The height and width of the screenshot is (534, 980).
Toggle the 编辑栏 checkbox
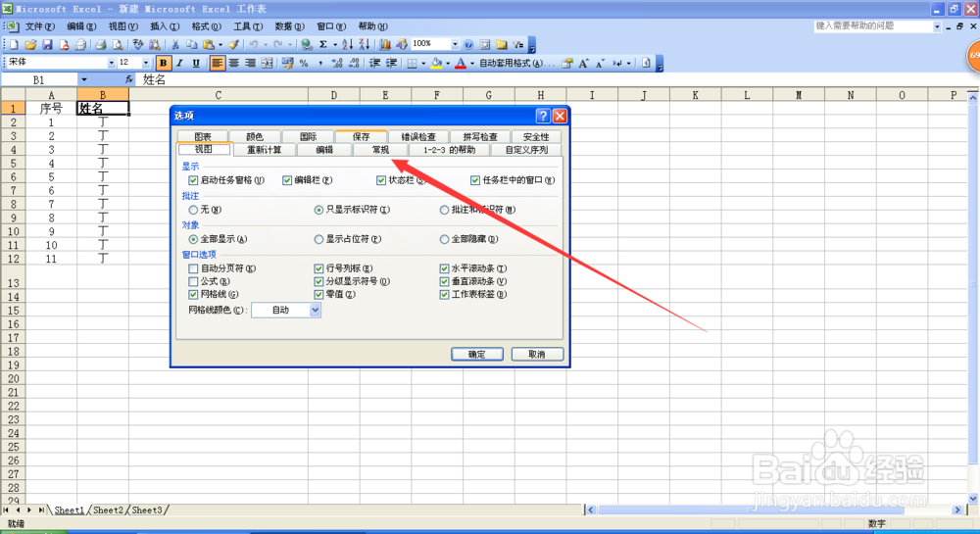pyautogui.click(x=287, y=180)
